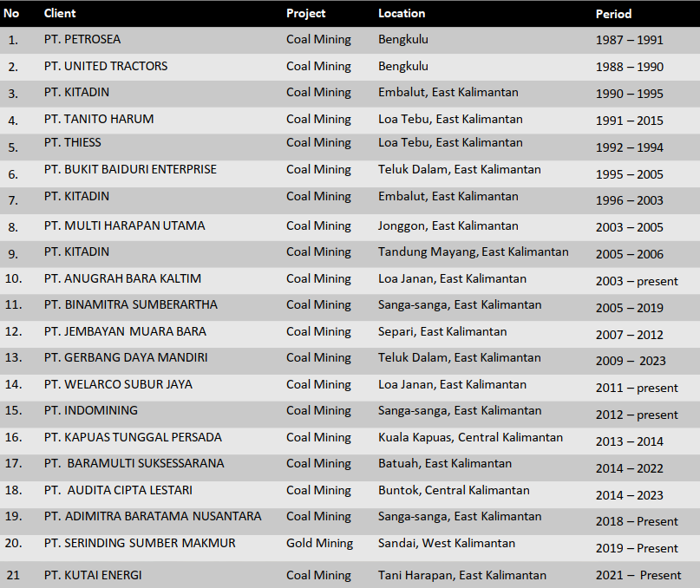This screenshot has width=700, height=588.
Task: Click the Gold Mining project cell
Action: pos(319,544)
